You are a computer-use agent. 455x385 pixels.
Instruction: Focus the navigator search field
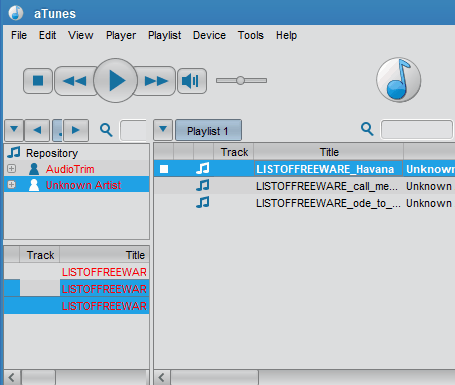tap(133, 130)
